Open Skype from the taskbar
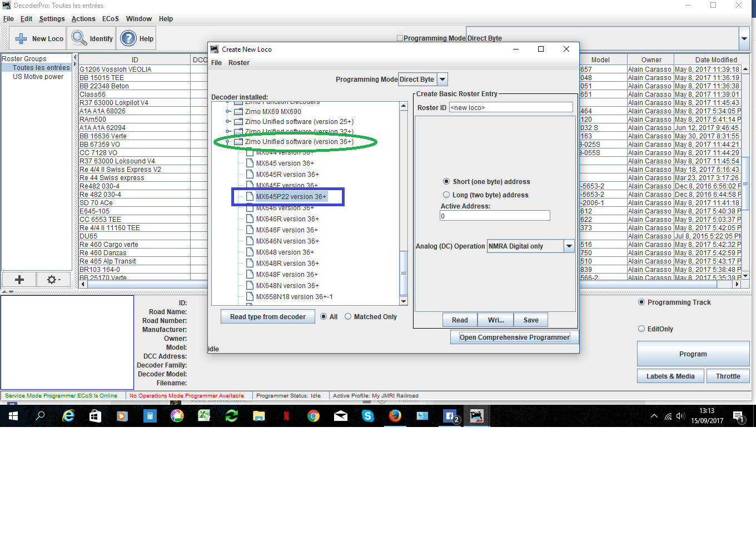Screen dimensions: 756x556 [x=367, y=416]
